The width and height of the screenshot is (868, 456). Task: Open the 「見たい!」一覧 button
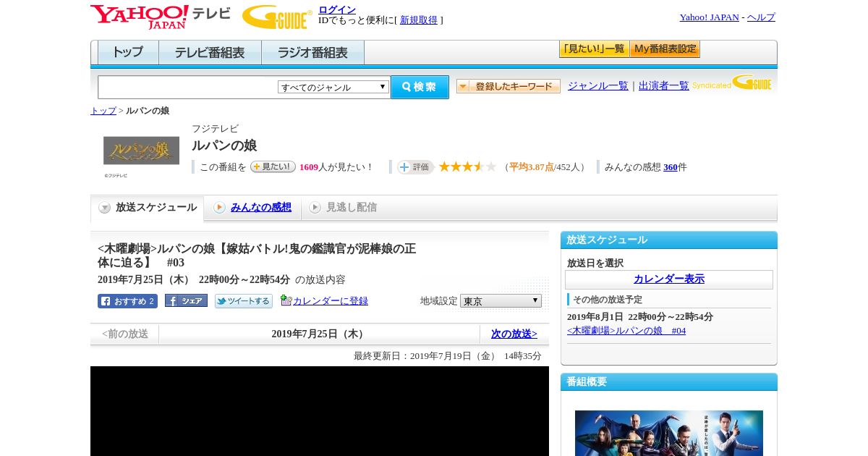[594, 49]
